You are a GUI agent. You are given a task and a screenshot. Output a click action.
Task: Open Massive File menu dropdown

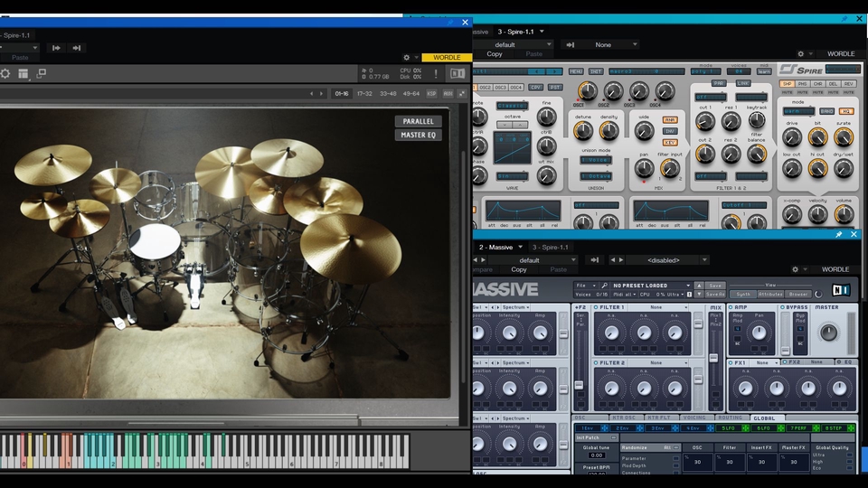click(585, 286)
